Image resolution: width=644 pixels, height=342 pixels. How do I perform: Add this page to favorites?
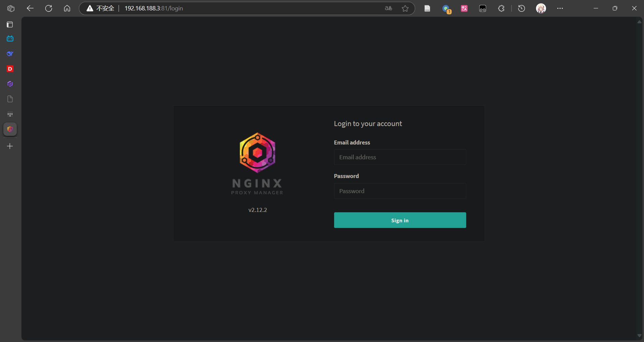click(x=405, y=8)
